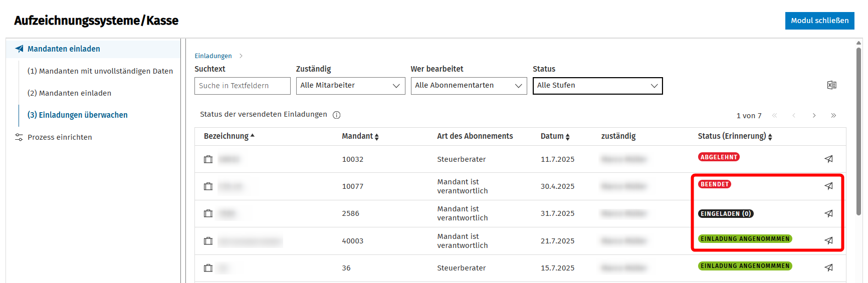Image resolution: width=868 pixels, height=283 pixels.
Task: Click scrollbar up arrow
Action: pos(859,43)
